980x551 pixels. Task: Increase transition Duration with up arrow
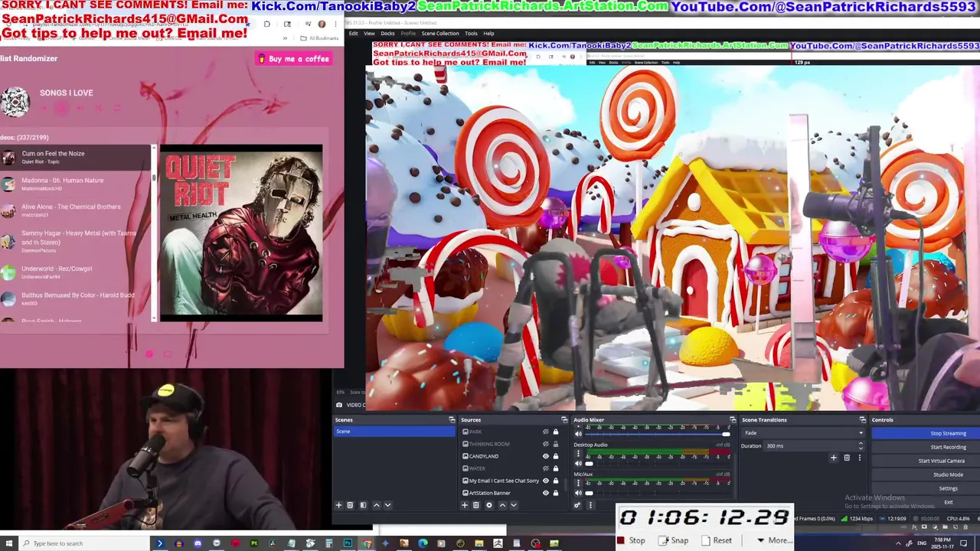click(x=861, y=443)
